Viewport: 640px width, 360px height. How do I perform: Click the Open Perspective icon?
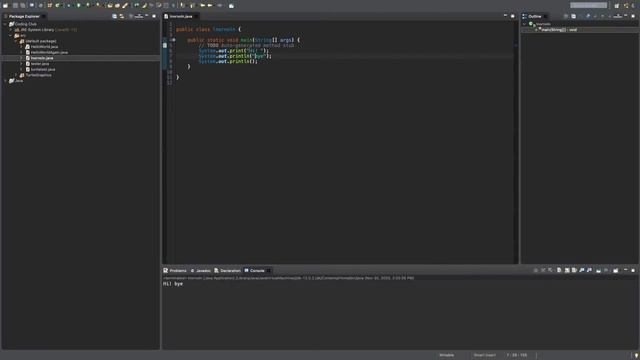point(617,5)
